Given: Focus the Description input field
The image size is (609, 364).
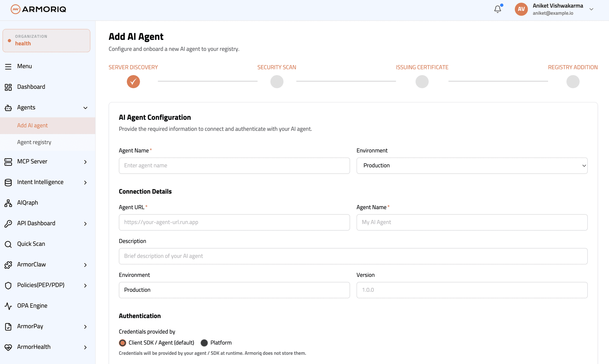Looking at the screenshot, I should coord(353,256).
